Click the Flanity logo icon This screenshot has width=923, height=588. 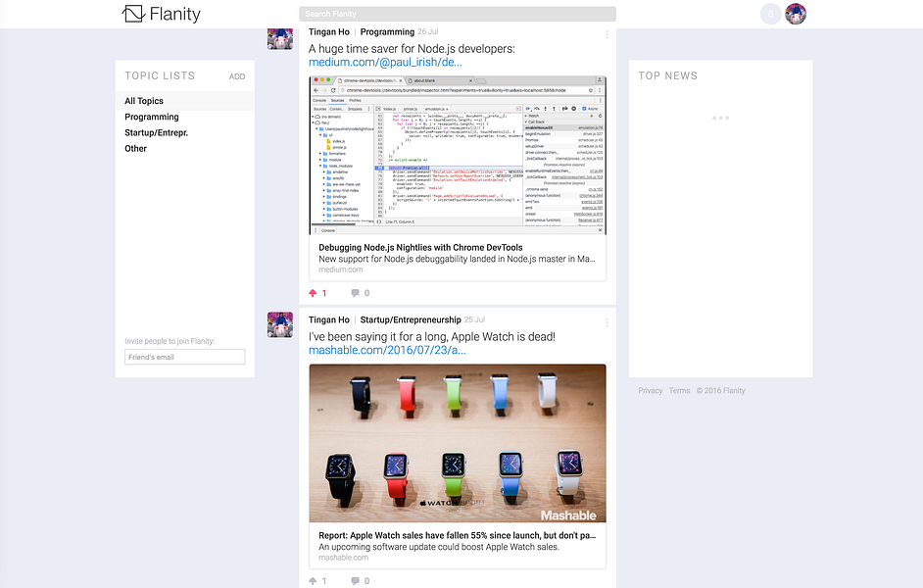(x=133, y=14)
